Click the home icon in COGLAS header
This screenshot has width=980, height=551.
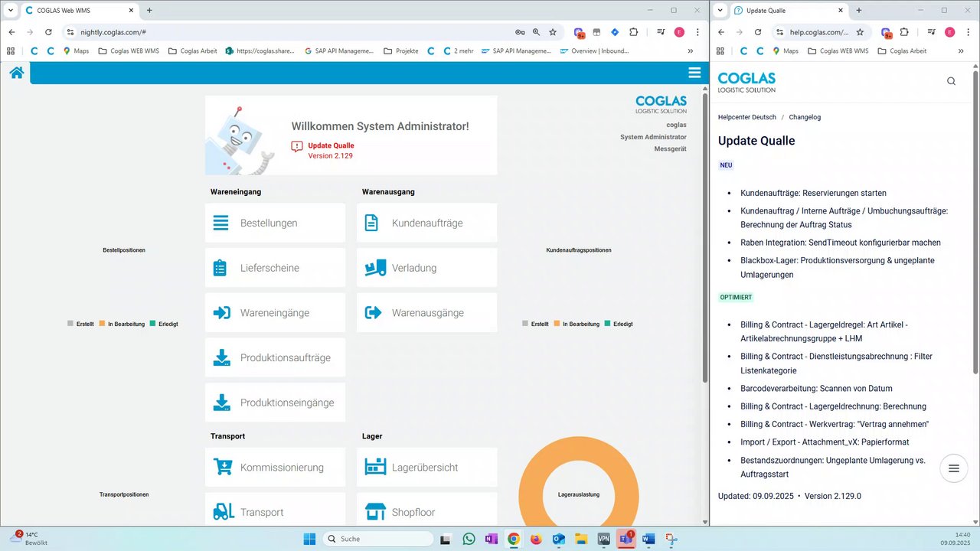pos(17,73)
